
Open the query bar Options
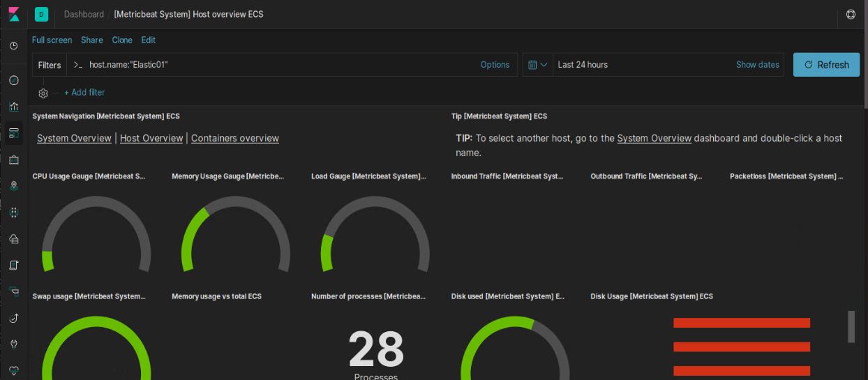(x=495, y=65)
